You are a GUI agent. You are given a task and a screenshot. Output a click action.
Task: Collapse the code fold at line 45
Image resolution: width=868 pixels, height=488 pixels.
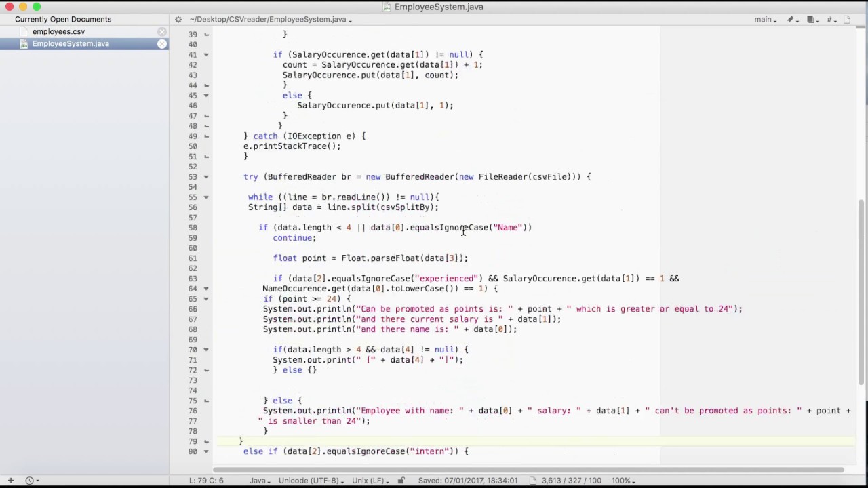(x=206, y=96)
